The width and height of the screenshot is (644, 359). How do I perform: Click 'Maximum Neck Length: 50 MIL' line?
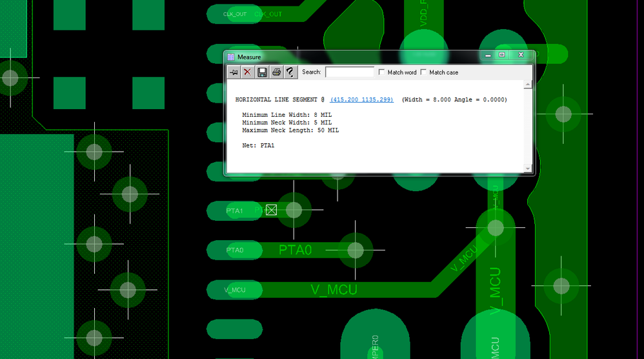pos(290,130)
